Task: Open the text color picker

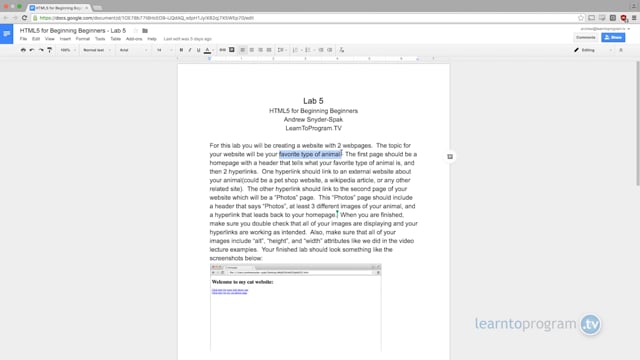Action: point(208,50)
